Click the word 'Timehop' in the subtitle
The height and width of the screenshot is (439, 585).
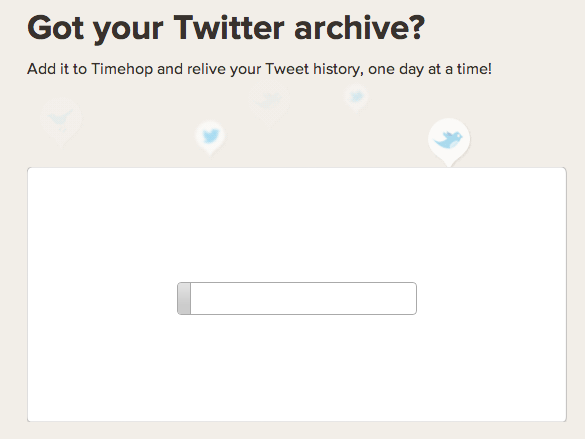122,69
